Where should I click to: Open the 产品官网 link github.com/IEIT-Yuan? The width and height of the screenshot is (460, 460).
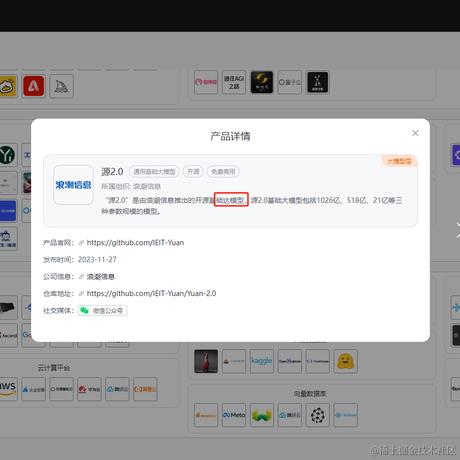135,243
